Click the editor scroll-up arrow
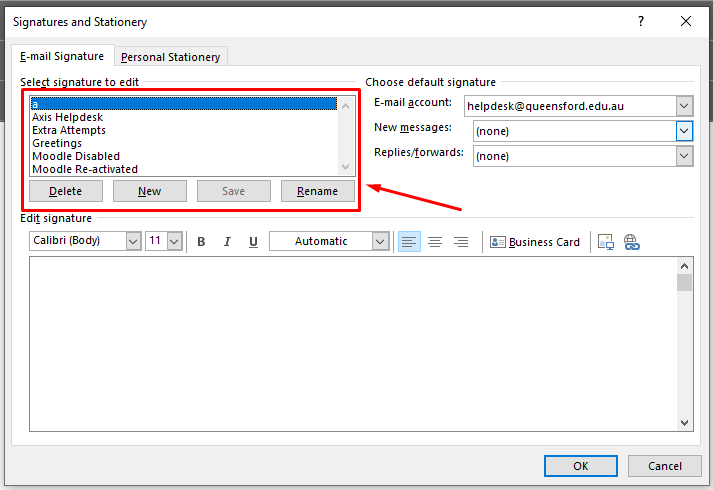The image size is (713, 490). tap(684, 266)
